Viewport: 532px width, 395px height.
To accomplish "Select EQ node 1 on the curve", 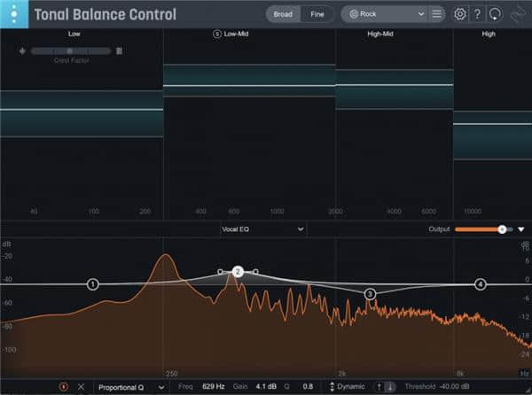I will pyautogui.click(x=93, y=284).
